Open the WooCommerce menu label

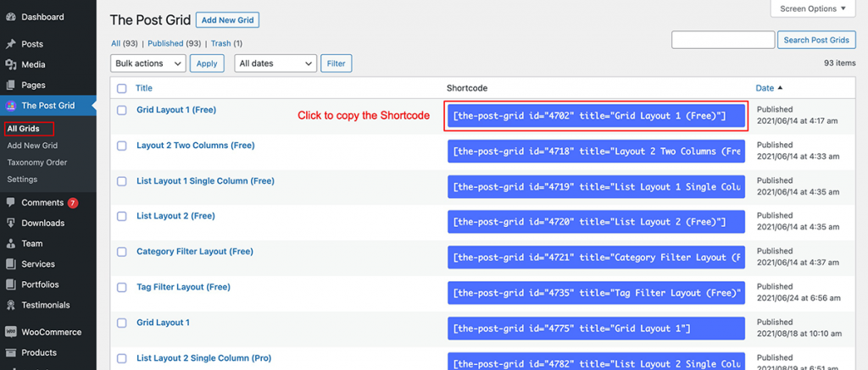click(52, 333)
